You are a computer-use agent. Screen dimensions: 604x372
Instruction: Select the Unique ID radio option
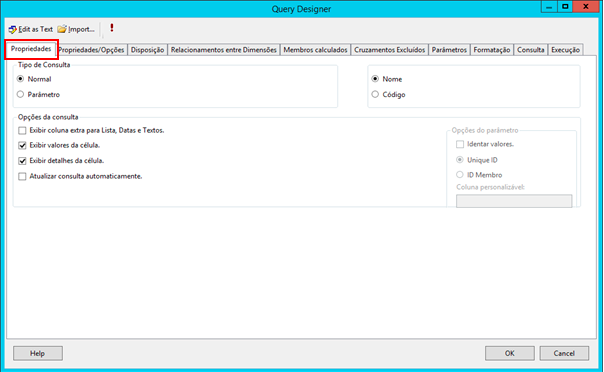460,160
